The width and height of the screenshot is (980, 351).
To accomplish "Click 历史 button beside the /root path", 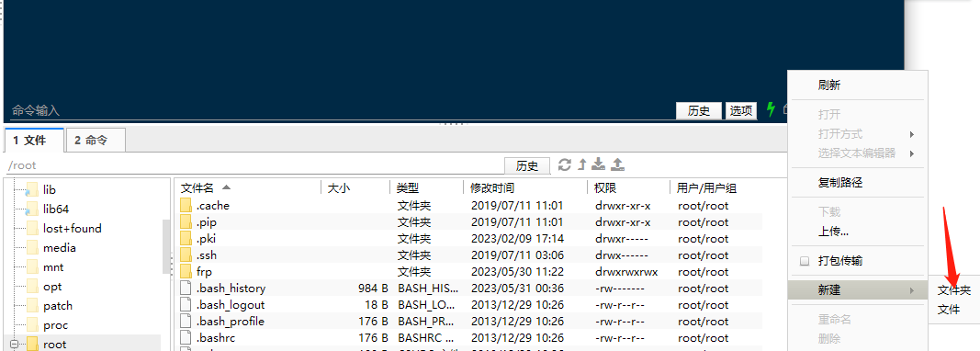I will 527,165.
